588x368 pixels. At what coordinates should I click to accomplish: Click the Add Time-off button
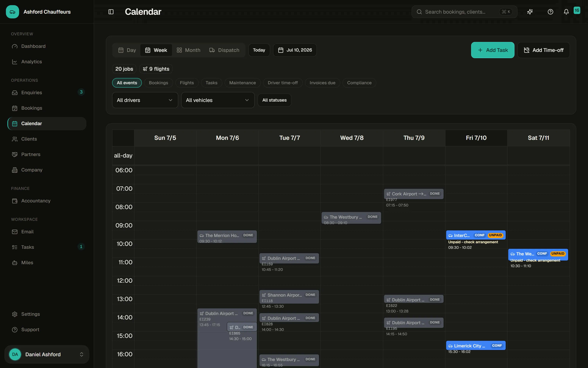(x=544, y=50)
